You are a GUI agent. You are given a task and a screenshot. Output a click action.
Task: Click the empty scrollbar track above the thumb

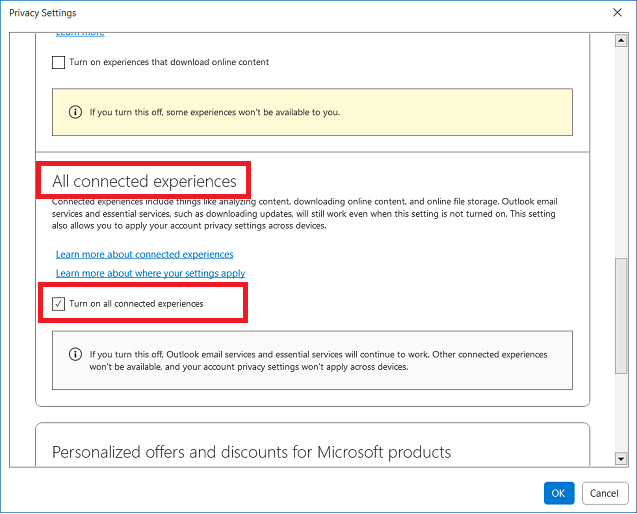[x=621, y=152]
